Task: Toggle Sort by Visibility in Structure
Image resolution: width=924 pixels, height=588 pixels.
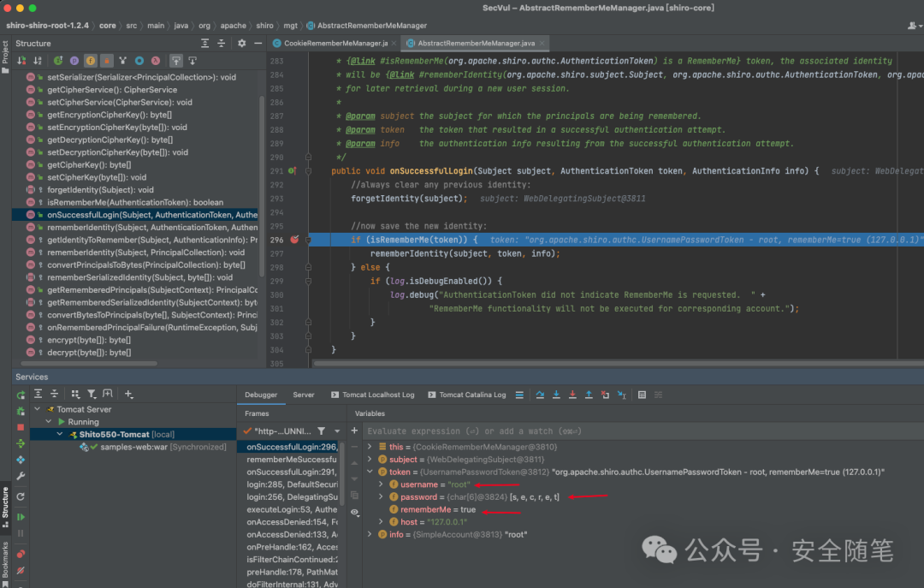Action: point(21,60)
